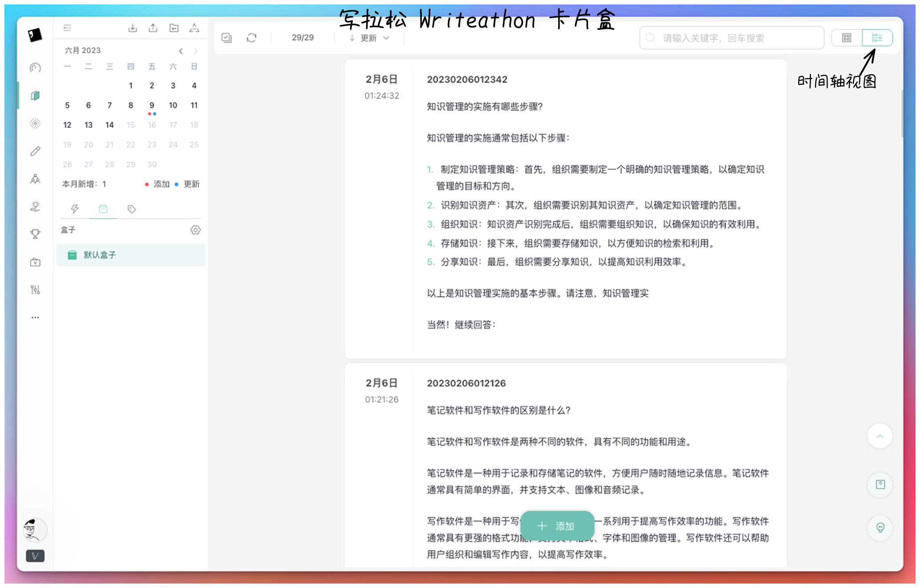
Task: Click the multi-select checkbox icon in toolbar
Action: [227, 38]
